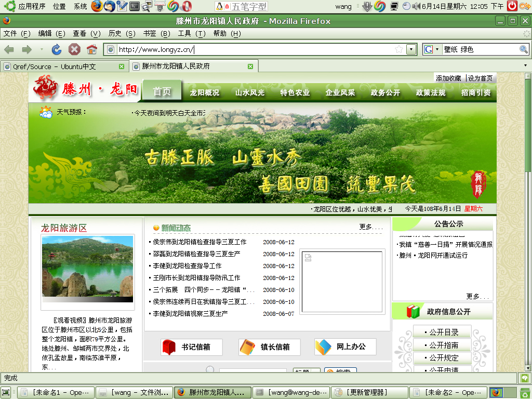
Task: Open the URL history dropdown arrow
Action: pyautogui.click(x=411, y=49)
